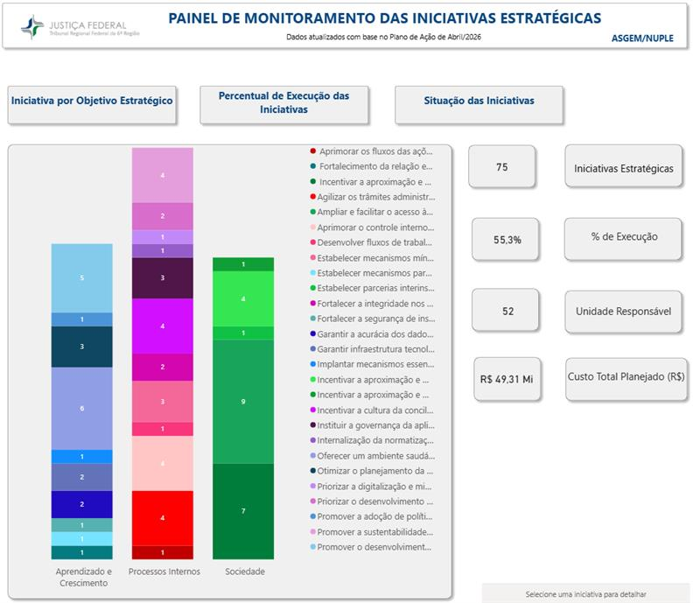Click the Justiça Federal logo icon
The height and width of the screenshot is (603, 700).
coord(32,27)
